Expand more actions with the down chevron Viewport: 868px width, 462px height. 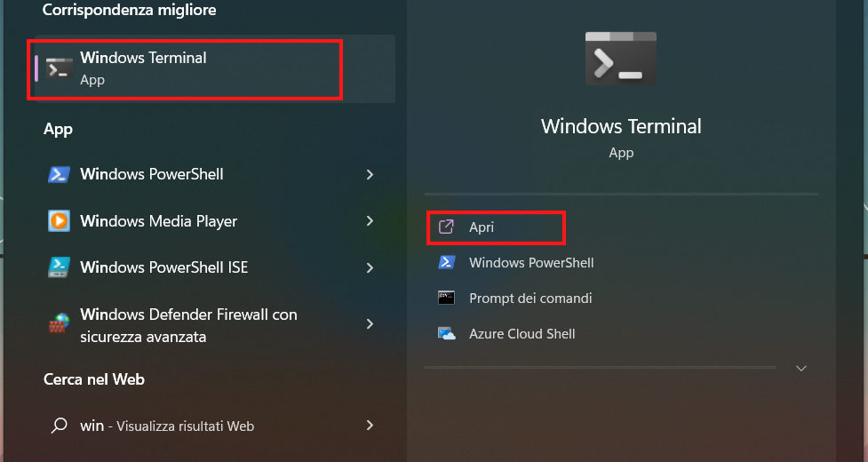coord(801,368)
